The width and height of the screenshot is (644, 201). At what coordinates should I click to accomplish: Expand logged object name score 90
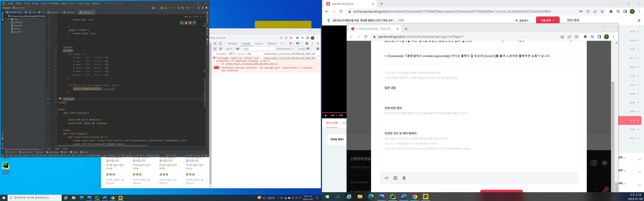pos(217,54)
